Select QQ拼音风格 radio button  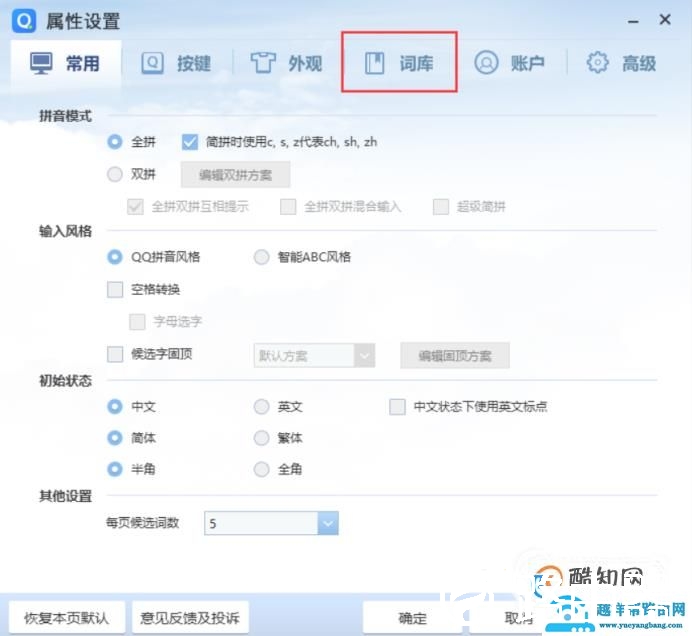[x=115, y=257]
